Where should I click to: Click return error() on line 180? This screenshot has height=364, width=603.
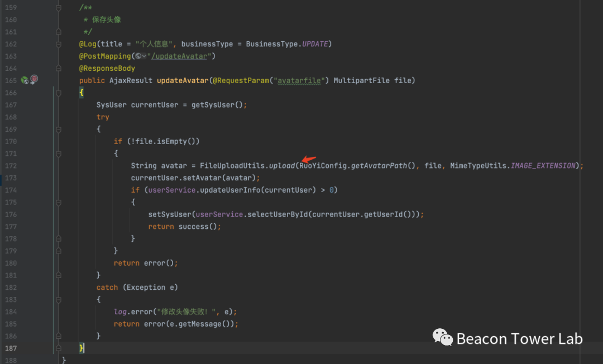(x=143, y=264)
